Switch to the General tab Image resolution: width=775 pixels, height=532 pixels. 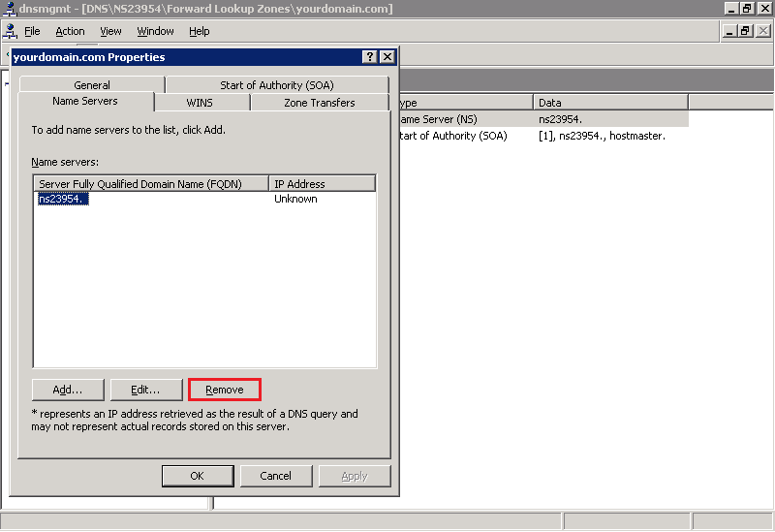[92, 84]
